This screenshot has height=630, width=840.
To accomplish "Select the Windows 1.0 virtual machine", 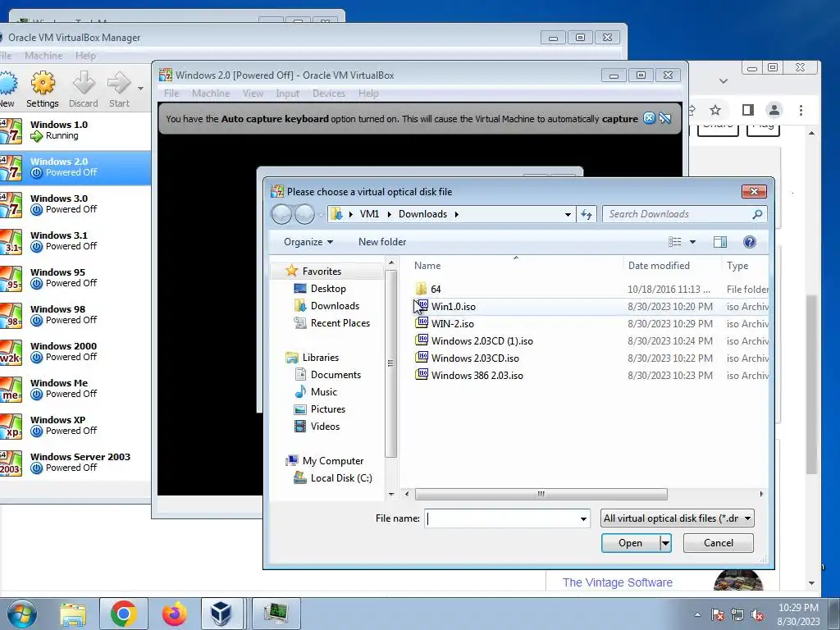I will [75, 130].
